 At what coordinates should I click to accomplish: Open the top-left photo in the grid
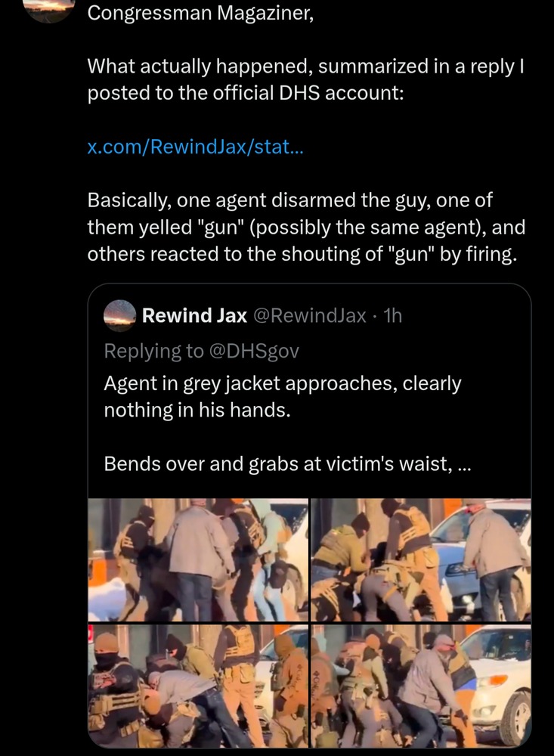coord(198,559)
